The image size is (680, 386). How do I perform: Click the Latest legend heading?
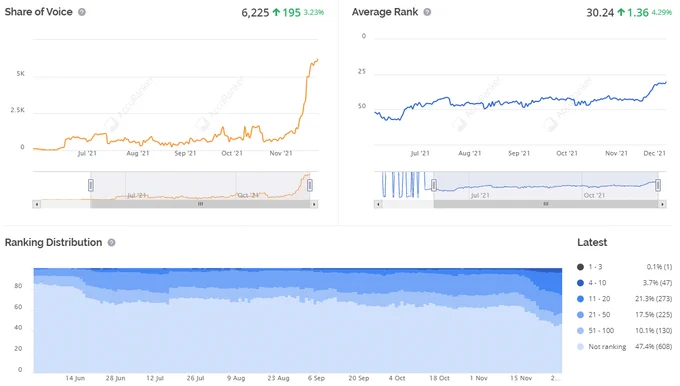(592, 242)
